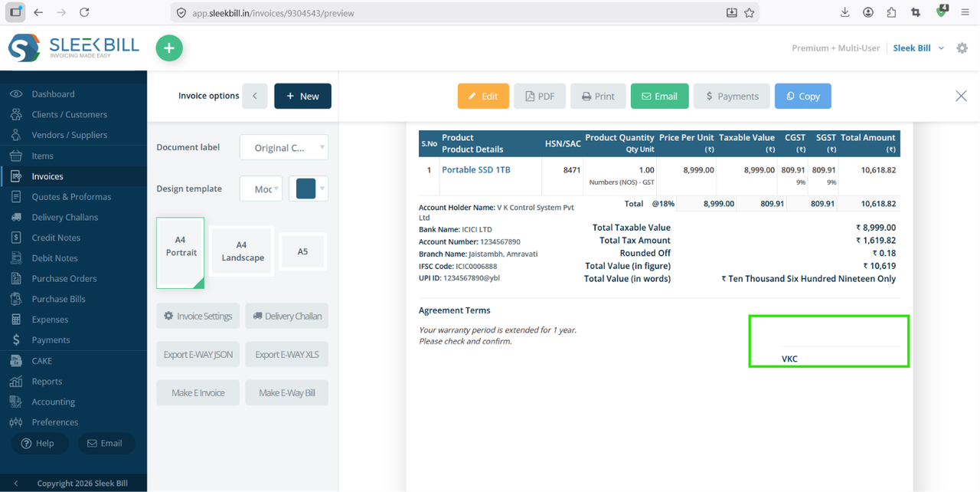The width and height of the screenshot is (980, 492).
Task: Click the green plus create button
Action: pyautogui.click(x=169, y=48)
